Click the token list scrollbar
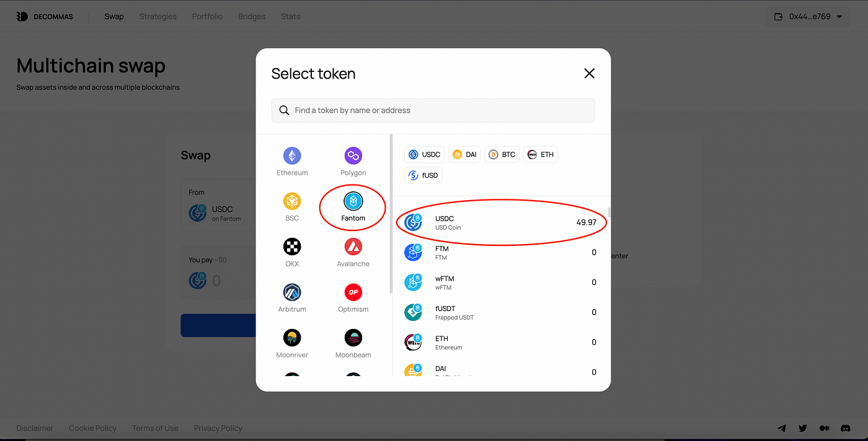This screenshot has width=868, height=441. pos(609,212)
